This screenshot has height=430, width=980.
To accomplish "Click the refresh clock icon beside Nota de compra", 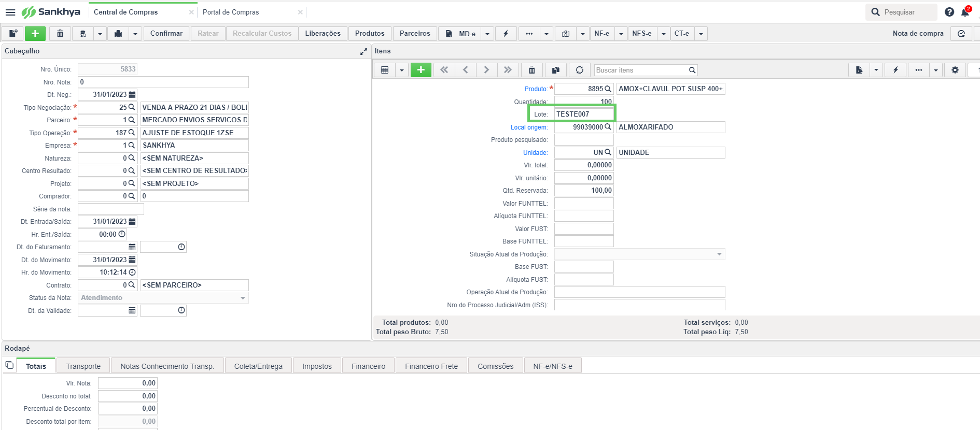I will (961, 33).
